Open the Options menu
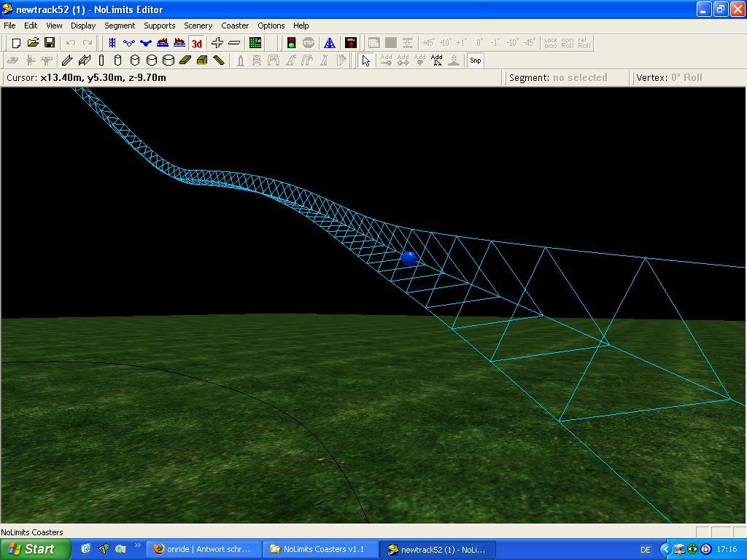The width and height of the screenshot is (747, 560). coord(271,26)
